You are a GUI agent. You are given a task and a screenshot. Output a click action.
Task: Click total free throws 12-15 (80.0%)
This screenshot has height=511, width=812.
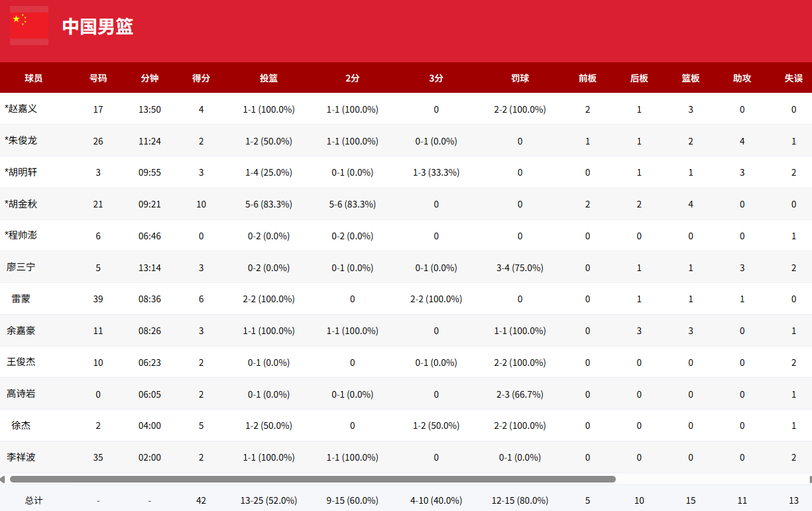coord(520,500)
